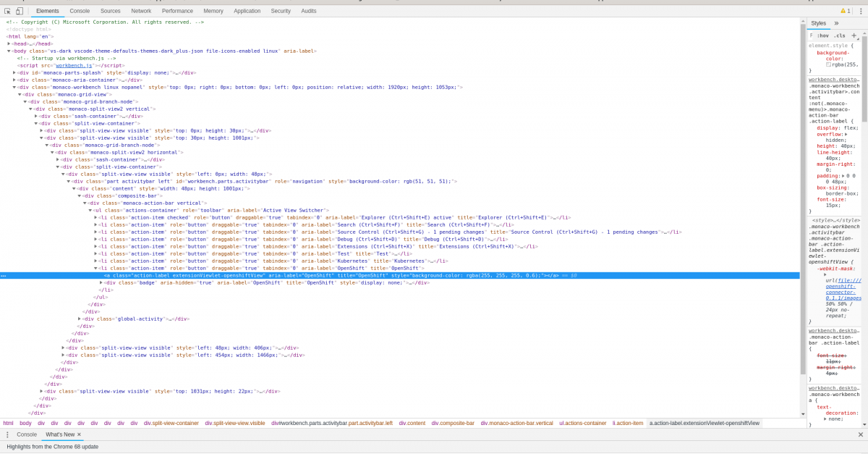Image resolution: width=868 pixels, height=454 pixels.
Task: Select ul.actions-container in the breadcrumb bar
Action: pyautogui.click(x=582, y=423)
